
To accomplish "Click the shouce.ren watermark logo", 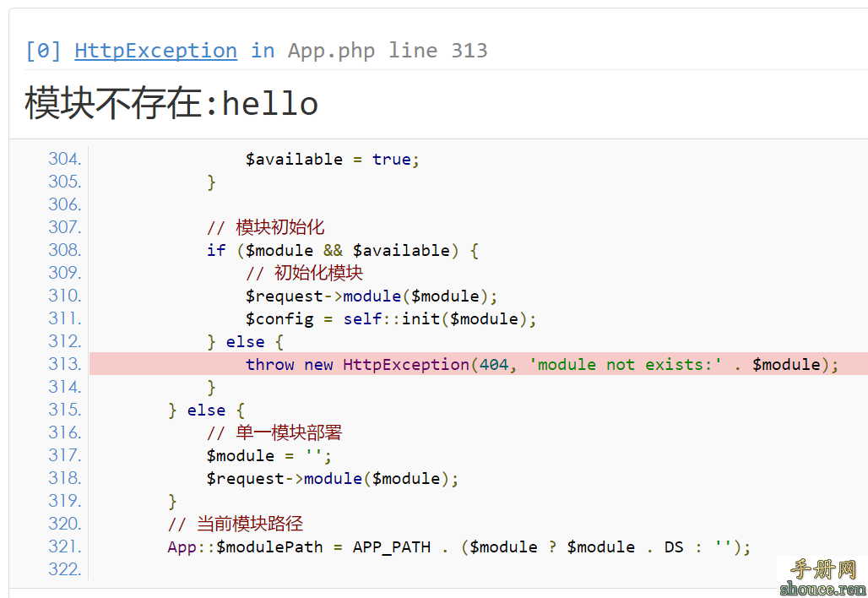I will [822, 578].
